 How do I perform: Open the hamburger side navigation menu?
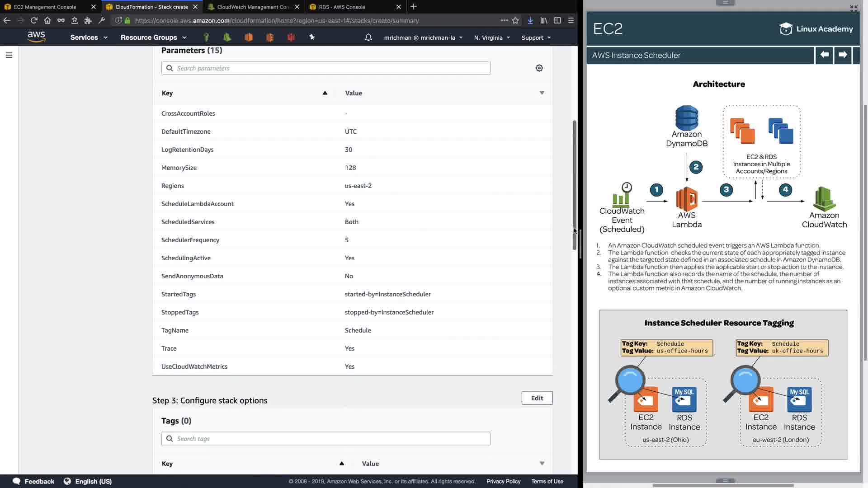pos(9,55)
